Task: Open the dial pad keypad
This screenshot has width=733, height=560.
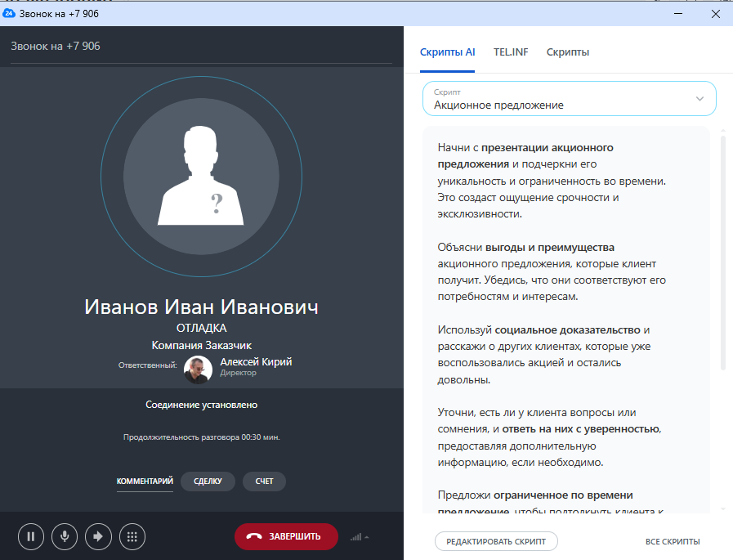Action: 132,537
